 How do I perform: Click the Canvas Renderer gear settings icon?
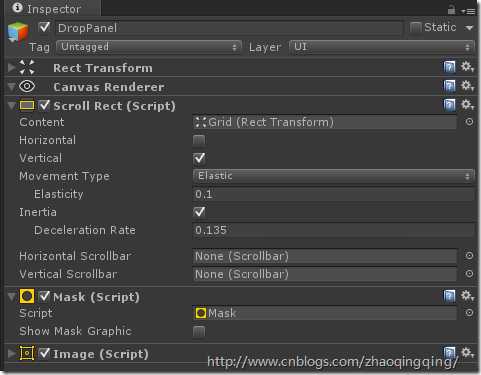pos(467,86)
